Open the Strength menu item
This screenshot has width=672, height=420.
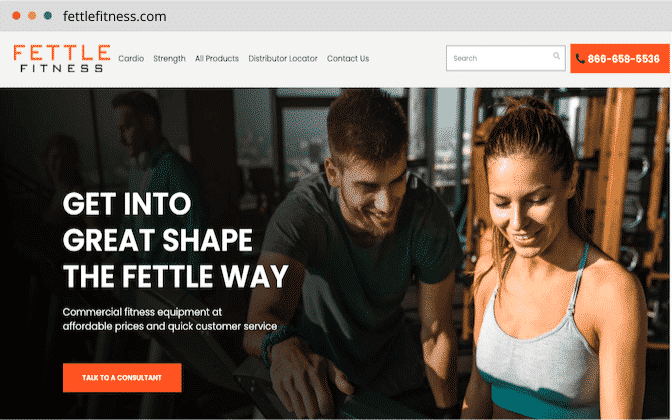pos(169,58)
